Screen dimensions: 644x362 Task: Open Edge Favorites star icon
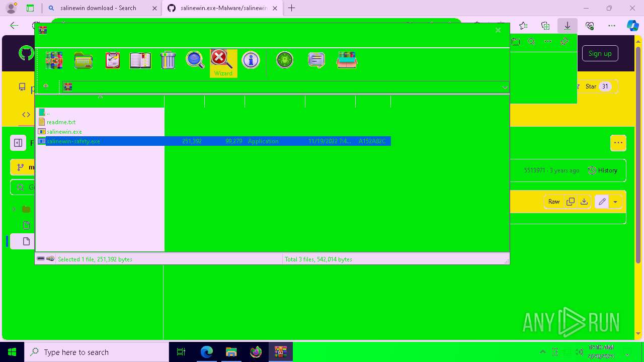[x=523, y=26]
